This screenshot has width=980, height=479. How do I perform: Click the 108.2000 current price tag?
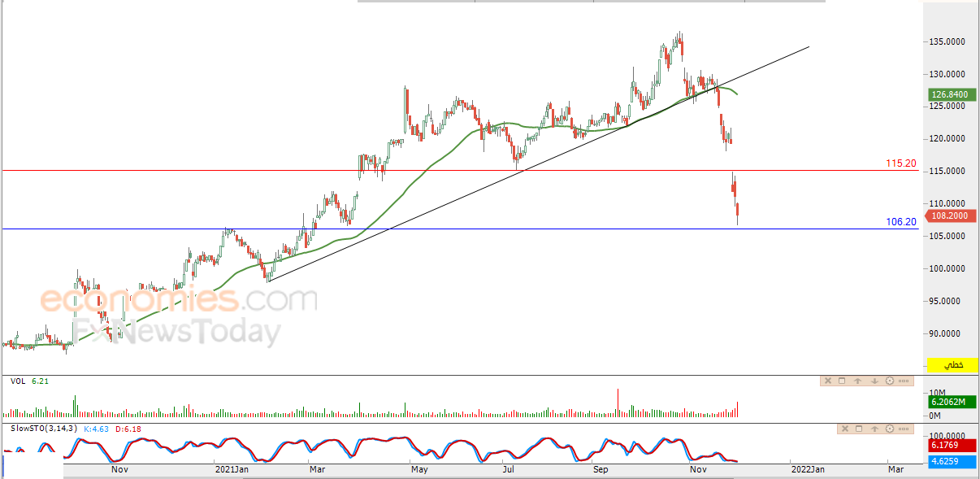[x=952, y=216]
